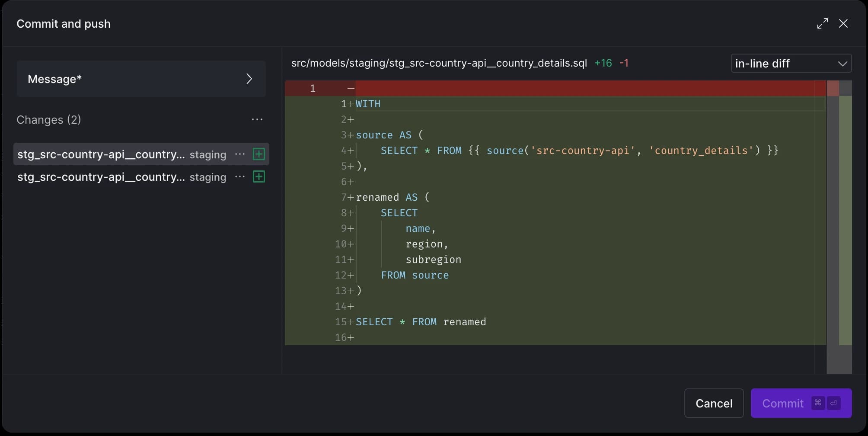Click the WITH keyword on line 1
Image resolution: width=868 pixels, height=436 pixels.
coord(368,104)
